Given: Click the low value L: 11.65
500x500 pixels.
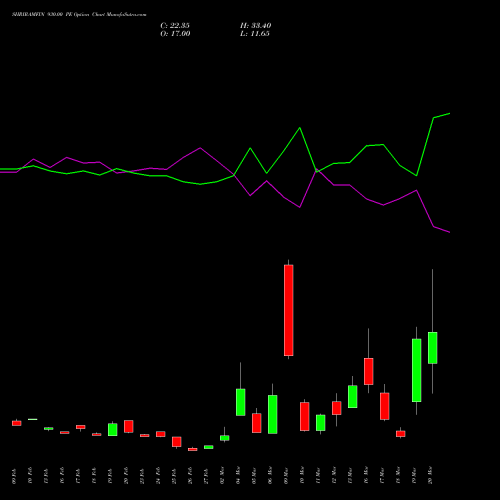Looking at the screenshot, I should [255, 34].
